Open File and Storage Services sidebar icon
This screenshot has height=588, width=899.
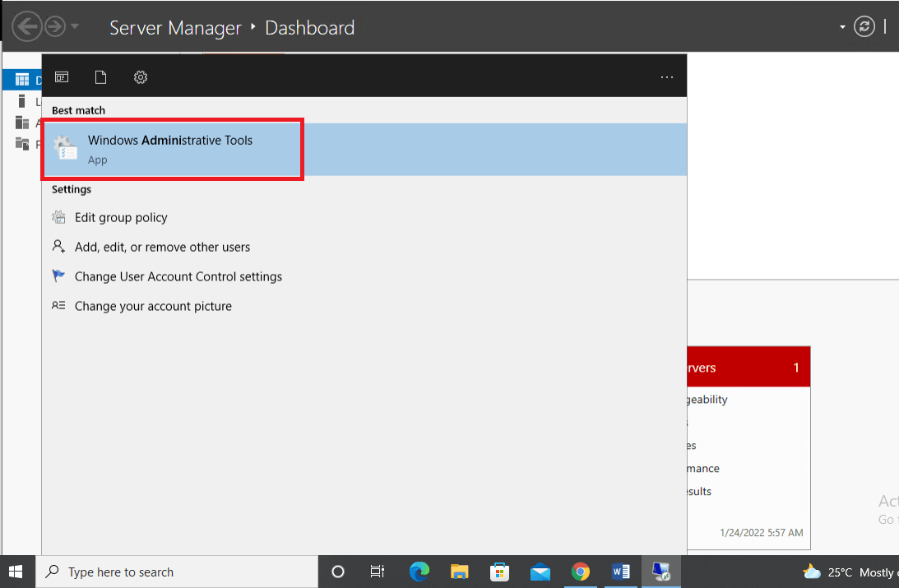(x=21, y=143)
